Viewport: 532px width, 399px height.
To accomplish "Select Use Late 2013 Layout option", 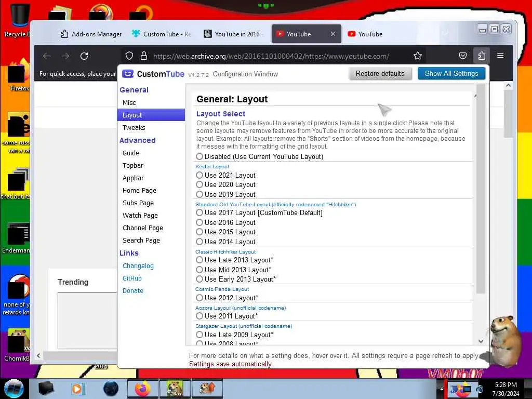I will point(199,260).
